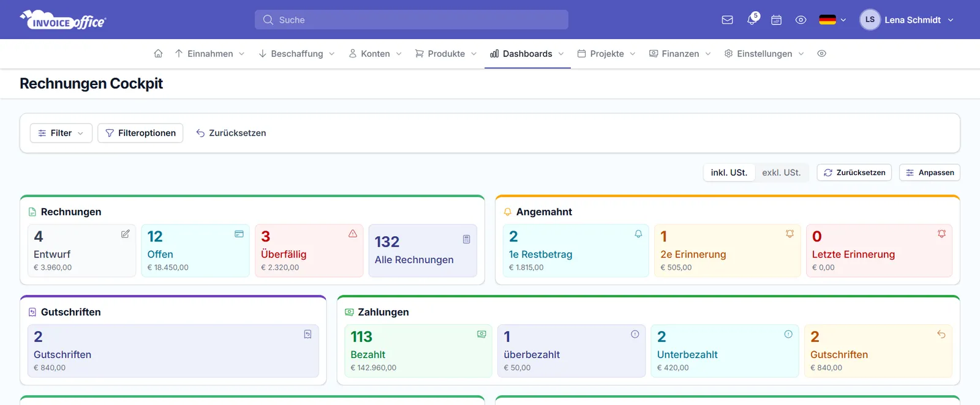The image size is (980, 405).
Task: Open the überbezahlt € 50,00 card
Action: [571, 351]
